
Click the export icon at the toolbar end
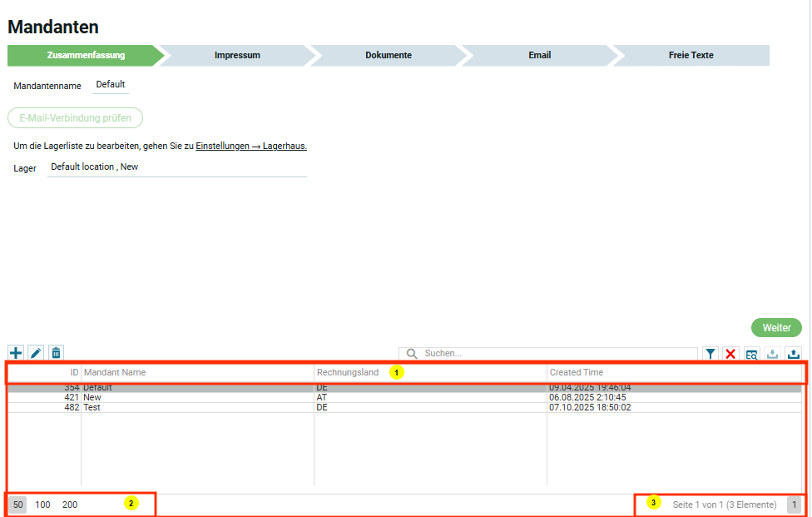point(793,354)
